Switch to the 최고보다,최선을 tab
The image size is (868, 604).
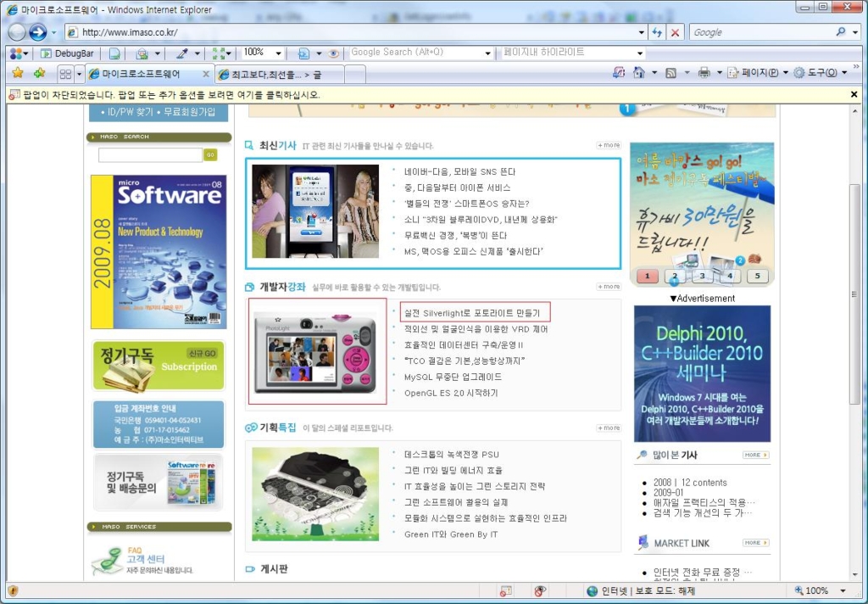280,75
